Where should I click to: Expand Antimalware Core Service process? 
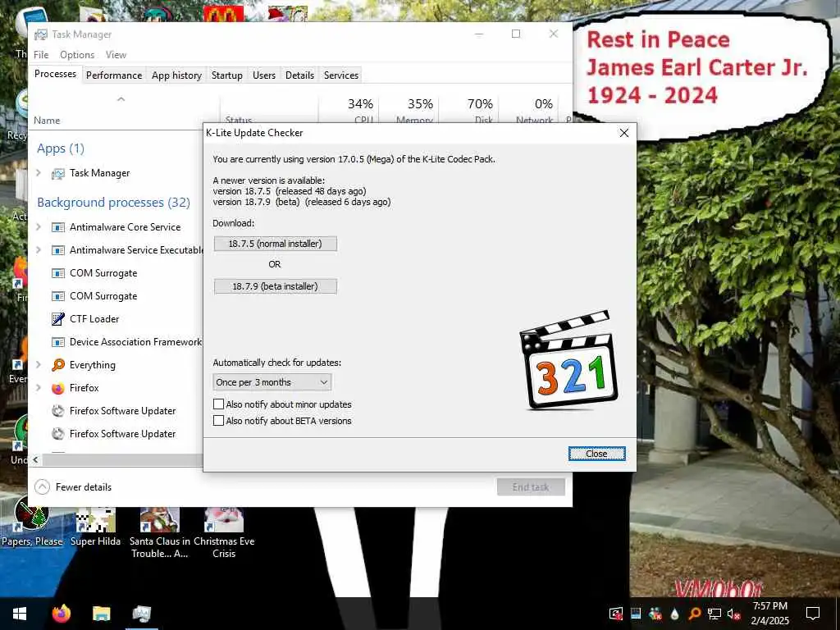coord(39,226)
